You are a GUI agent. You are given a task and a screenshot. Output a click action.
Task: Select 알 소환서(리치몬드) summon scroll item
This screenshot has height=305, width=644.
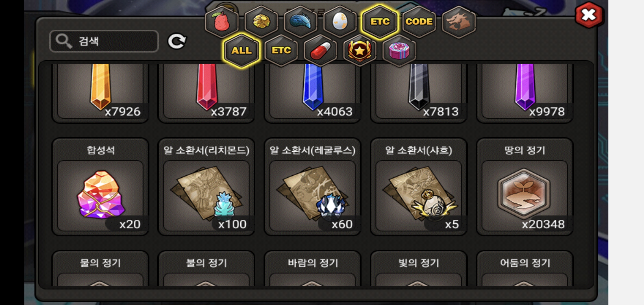coord(206,187)
